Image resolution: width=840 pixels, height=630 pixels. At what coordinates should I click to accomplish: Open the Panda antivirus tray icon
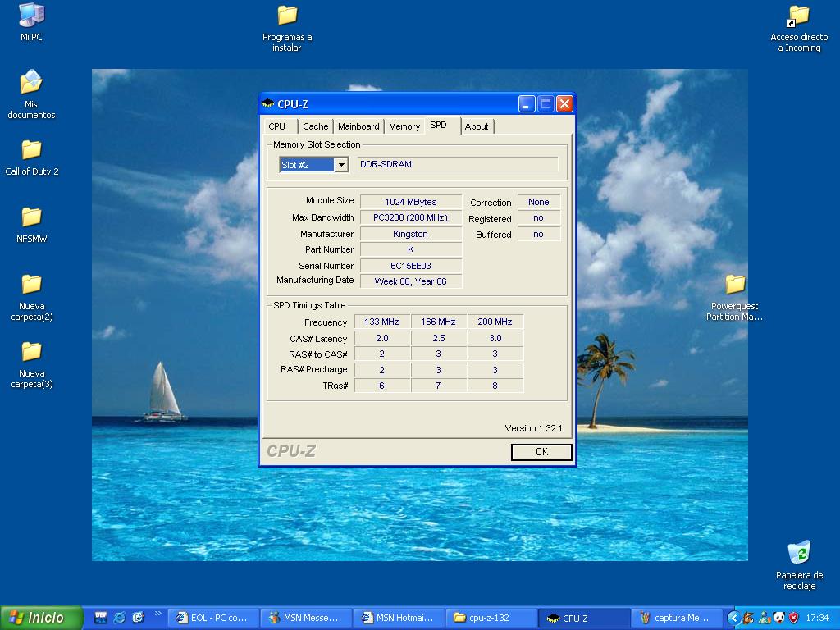[778, 619]
